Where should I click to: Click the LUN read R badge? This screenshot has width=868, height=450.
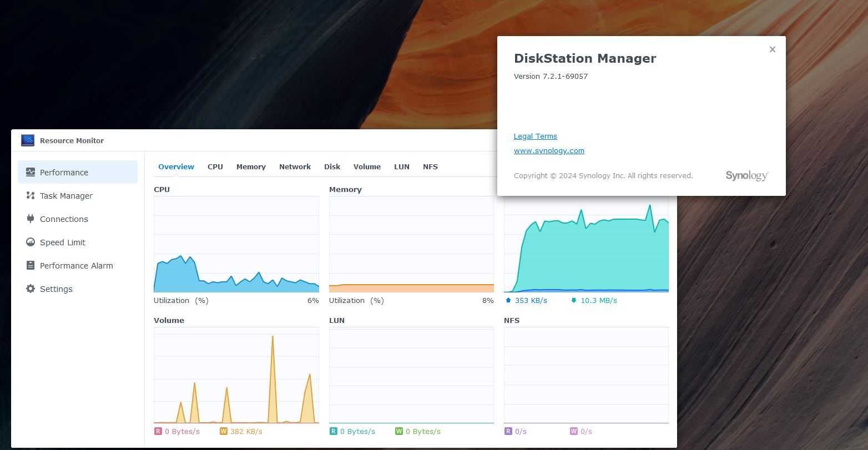pyautogui.click(x=333, y=431)
